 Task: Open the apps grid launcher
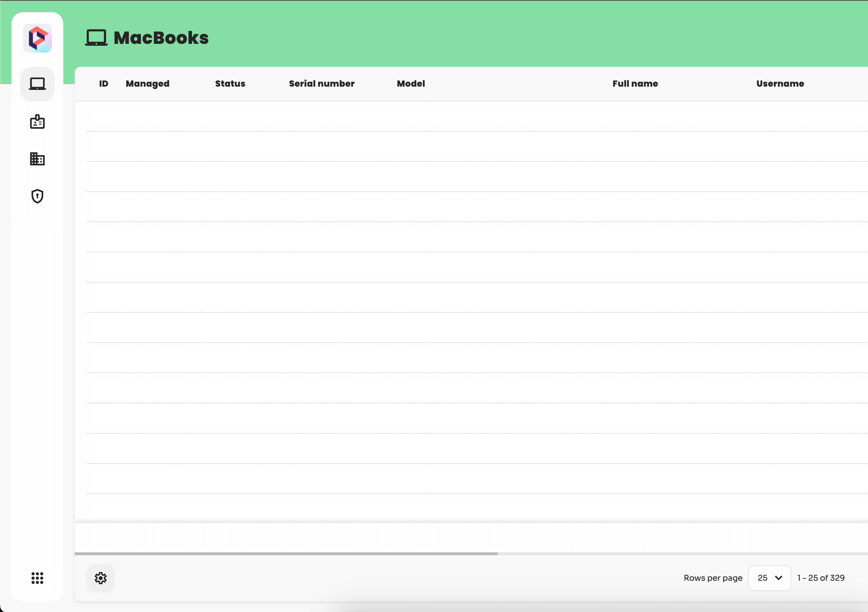pos(37,577)
